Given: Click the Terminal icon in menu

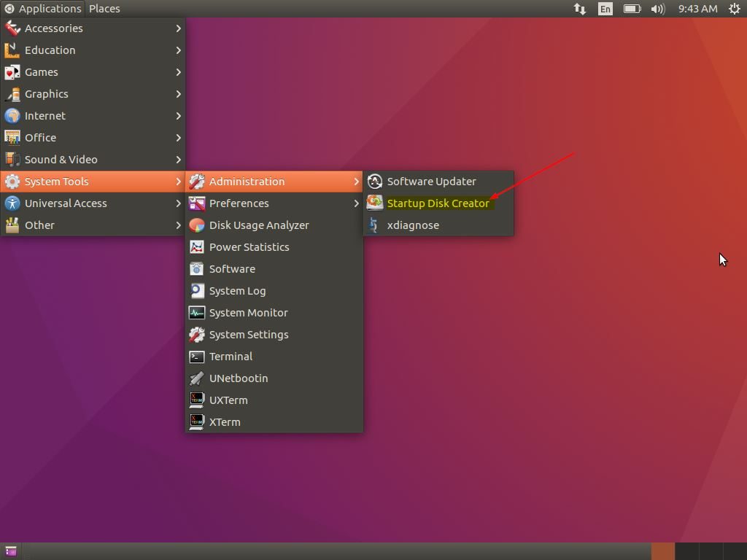Looking at the screenshot, I should (197, 356).
